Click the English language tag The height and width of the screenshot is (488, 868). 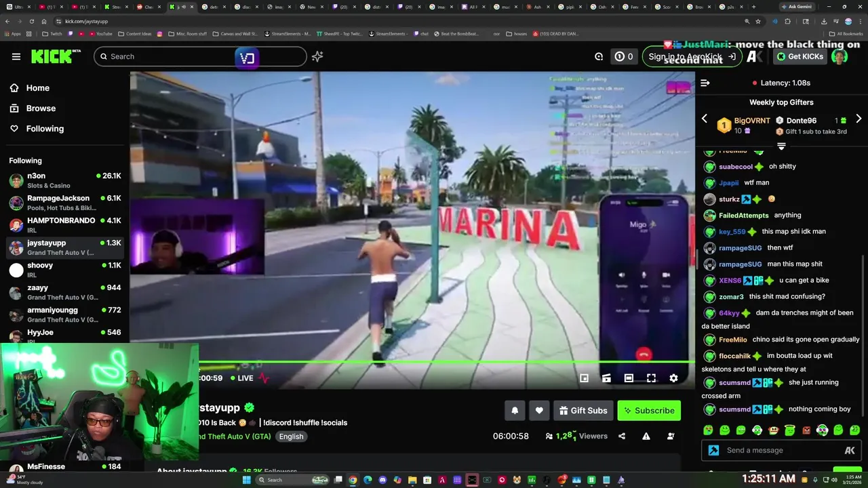click(291, 436)
